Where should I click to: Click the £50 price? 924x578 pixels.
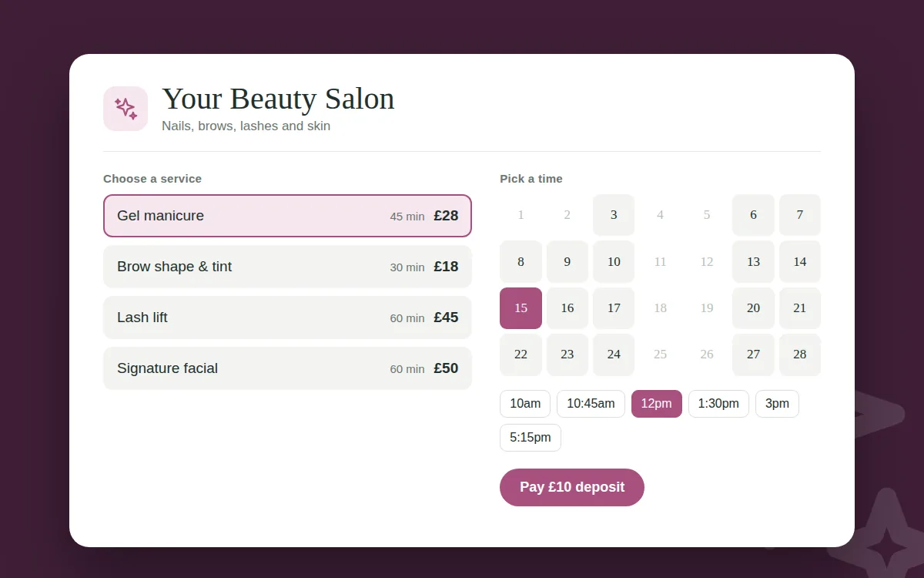pos(446,368)
